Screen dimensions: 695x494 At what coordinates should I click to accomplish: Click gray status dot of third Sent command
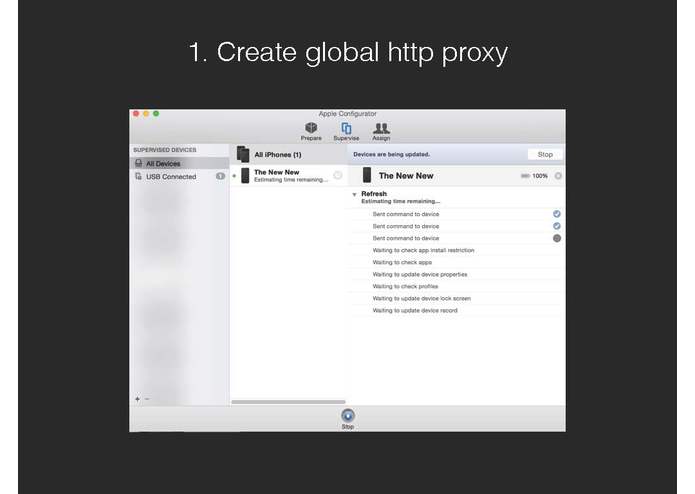557,238
